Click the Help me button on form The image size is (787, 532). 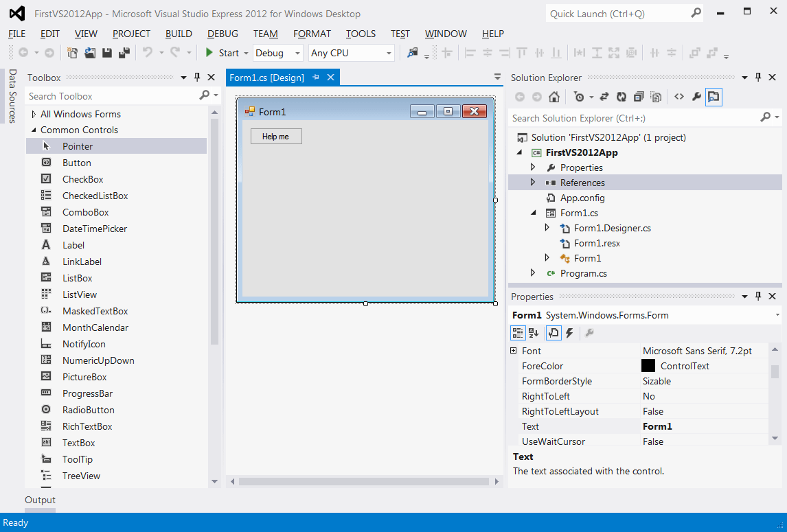coord(276,137)
